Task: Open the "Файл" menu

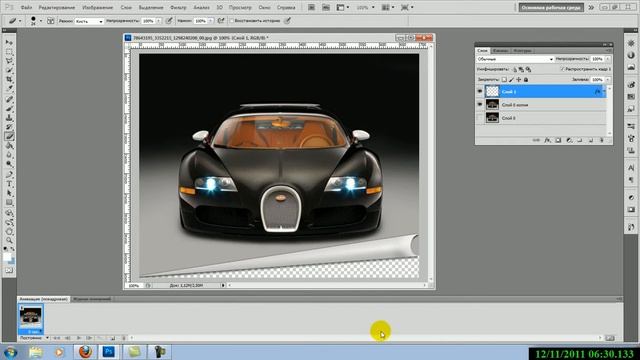Action: click(26, 7)
